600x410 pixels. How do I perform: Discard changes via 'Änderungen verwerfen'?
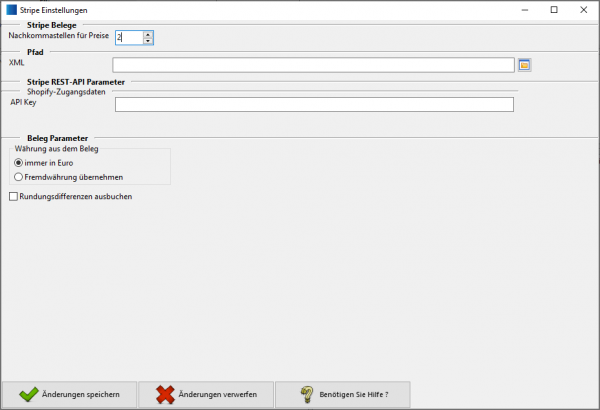click(x=205, y=394)
